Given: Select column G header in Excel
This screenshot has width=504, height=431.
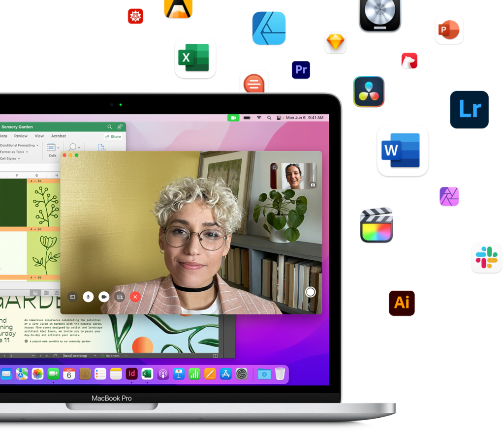Looking at the screenshot, I should pos(36,175).
